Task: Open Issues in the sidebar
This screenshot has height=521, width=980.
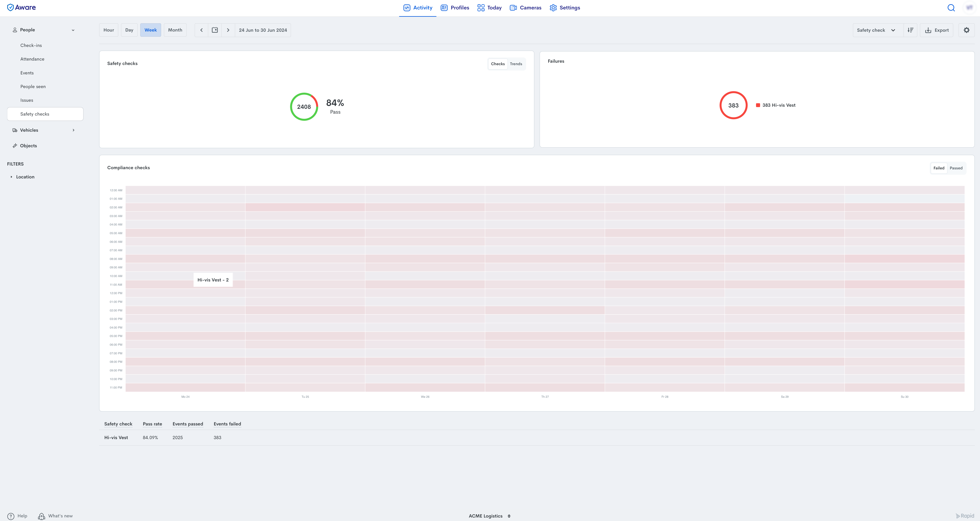Action: point(27,100)
